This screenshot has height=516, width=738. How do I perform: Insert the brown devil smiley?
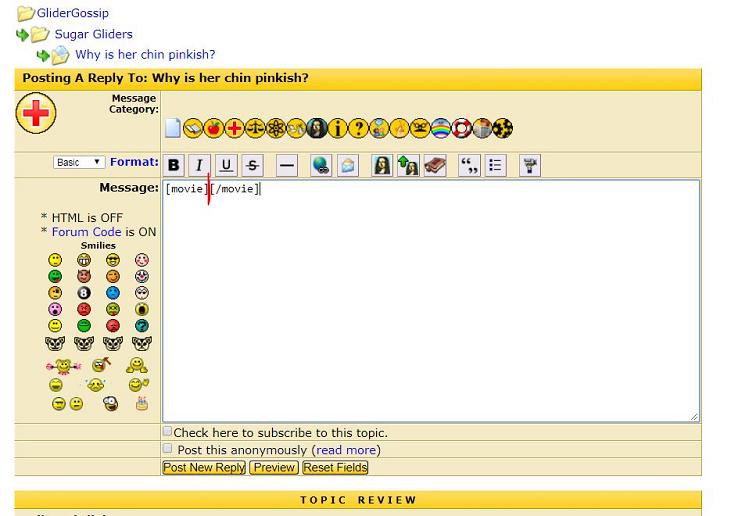84,276
